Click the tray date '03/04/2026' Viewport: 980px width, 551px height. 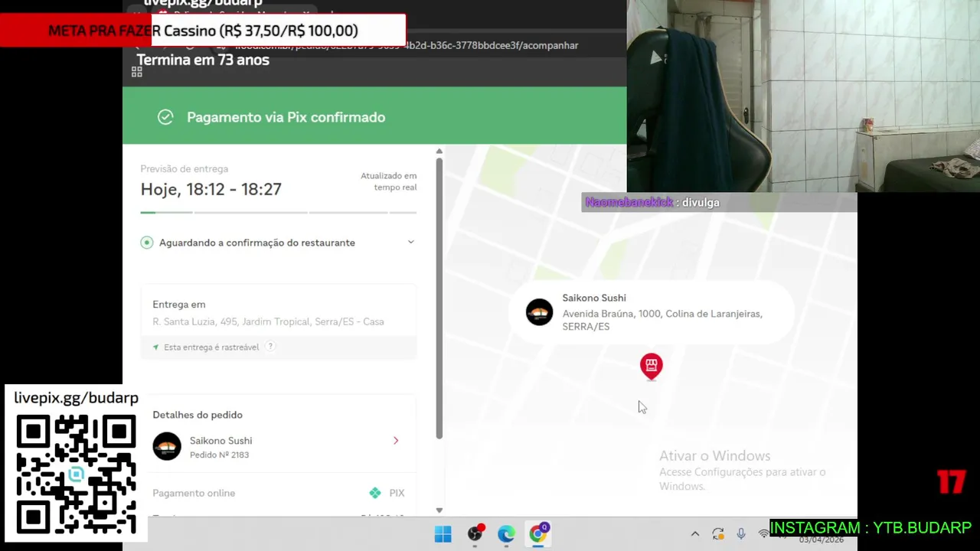(x=822, y=540)
